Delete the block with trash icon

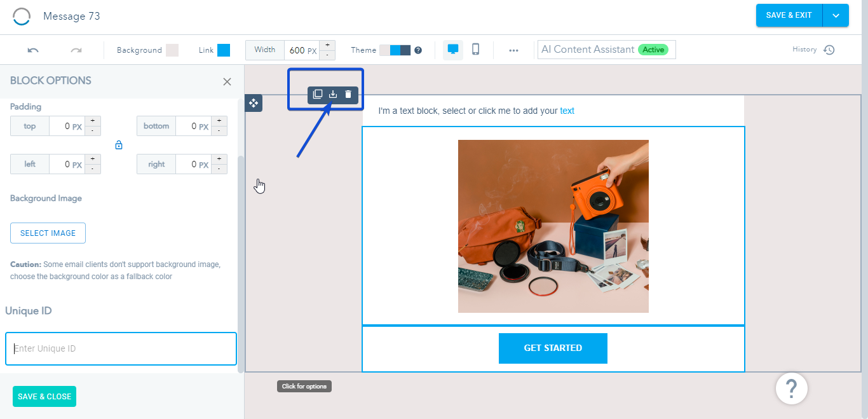pos(348,95)
